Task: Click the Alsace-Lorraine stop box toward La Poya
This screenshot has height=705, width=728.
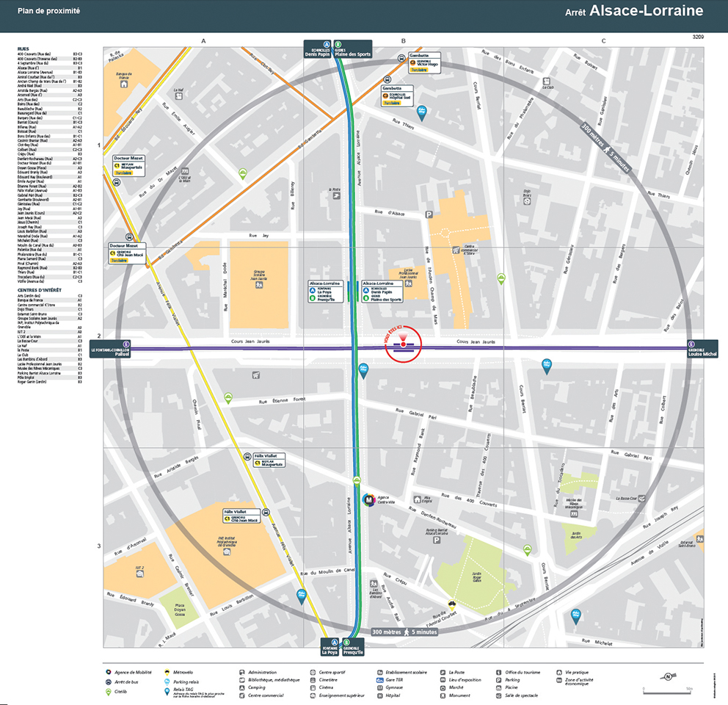Action: click(326, 292)
